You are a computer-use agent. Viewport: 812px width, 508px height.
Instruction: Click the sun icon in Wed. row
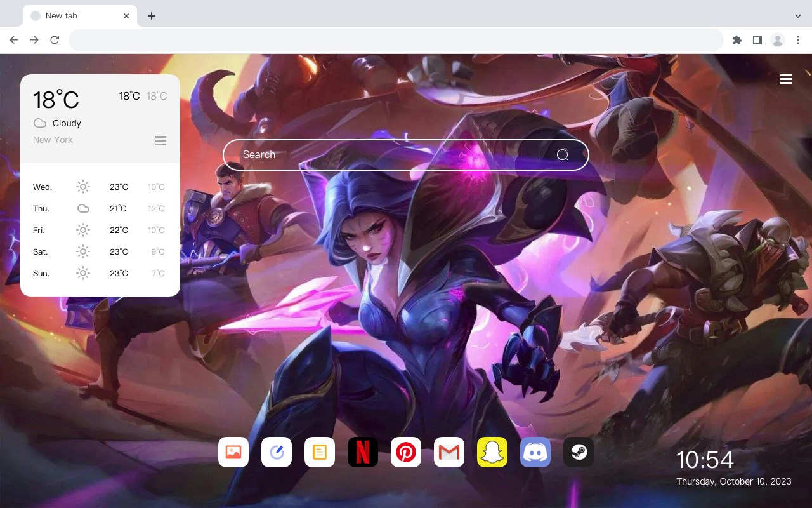pyautogui.click(x=83, y=187)
